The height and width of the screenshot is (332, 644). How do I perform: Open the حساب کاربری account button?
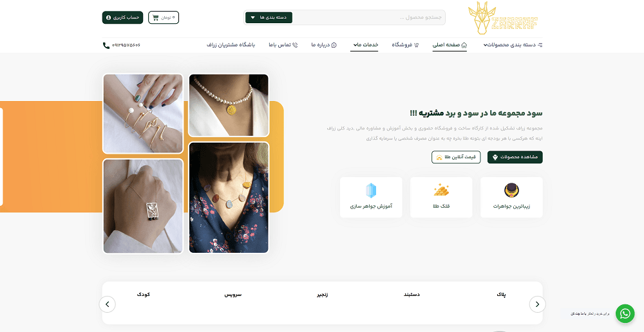(x=122, y=17)
